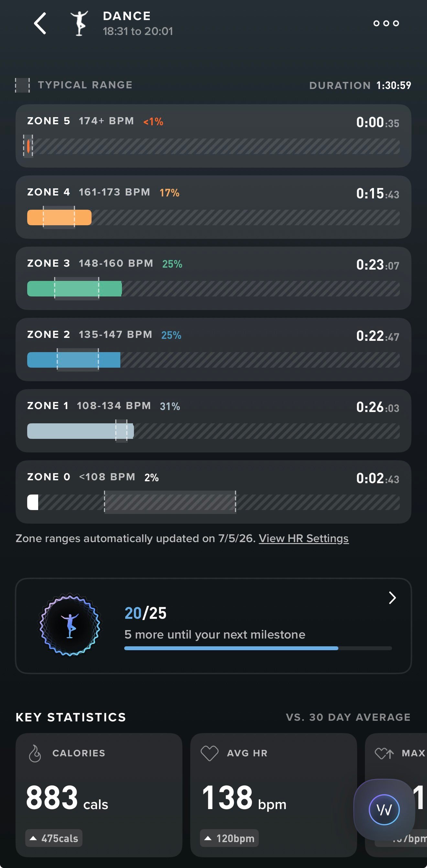Tap the Zone 1 108-134 BPM card
The image size is (427, 868).
[x=213, y=420]
